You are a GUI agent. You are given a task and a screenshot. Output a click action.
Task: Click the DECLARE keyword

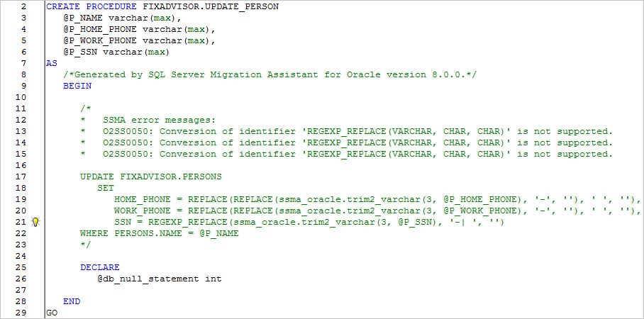point(100,267)
